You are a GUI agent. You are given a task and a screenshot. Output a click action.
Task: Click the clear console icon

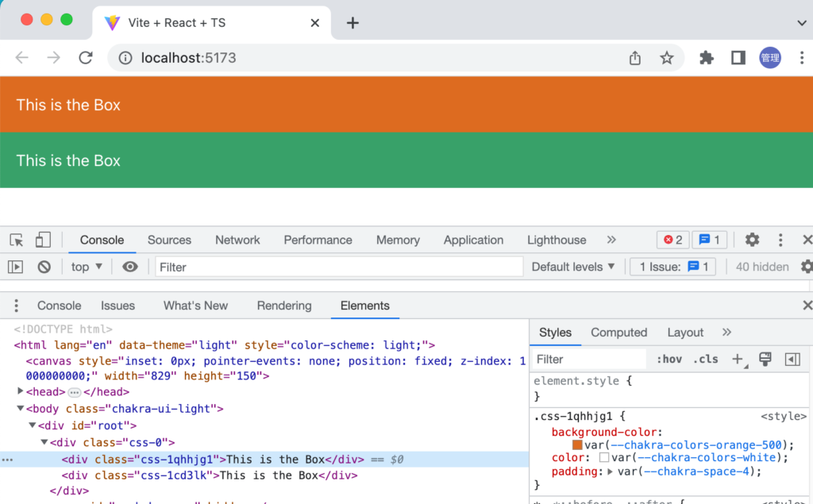pos(44,267)
